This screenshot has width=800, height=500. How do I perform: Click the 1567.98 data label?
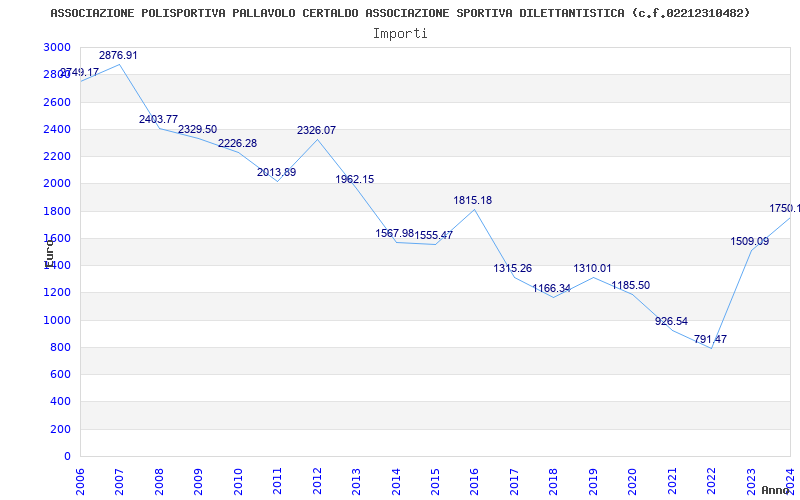394,233
